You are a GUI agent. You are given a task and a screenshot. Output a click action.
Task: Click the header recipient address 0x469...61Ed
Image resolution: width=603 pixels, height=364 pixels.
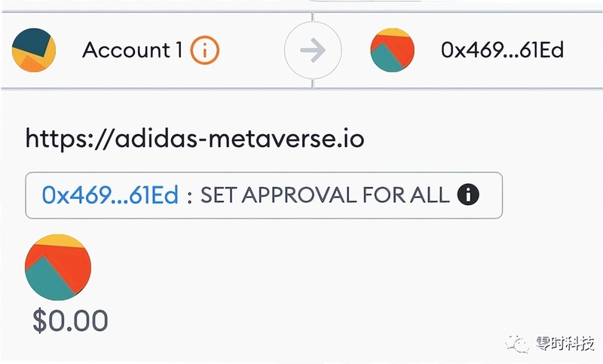click(x=502, y=50)
